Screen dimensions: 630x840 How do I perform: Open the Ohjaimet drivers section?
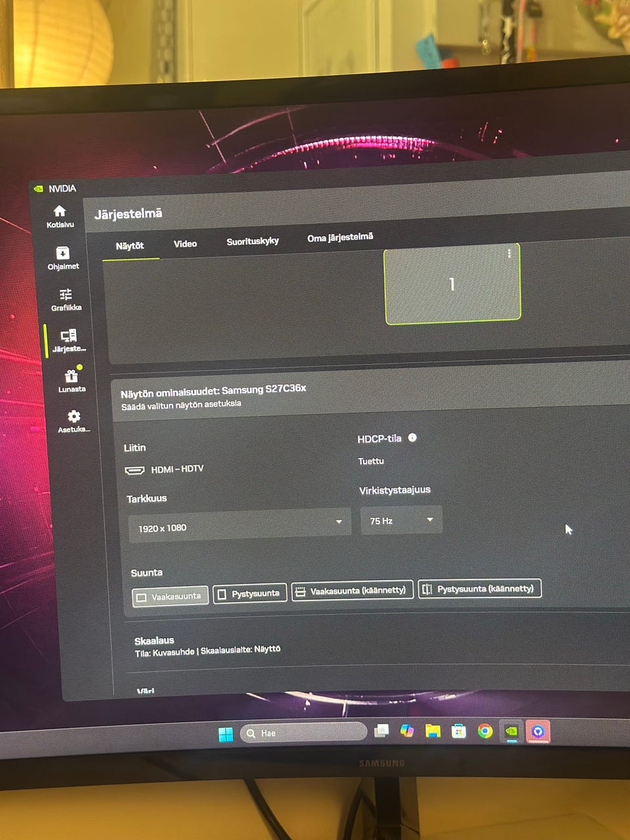coord(62,259)
